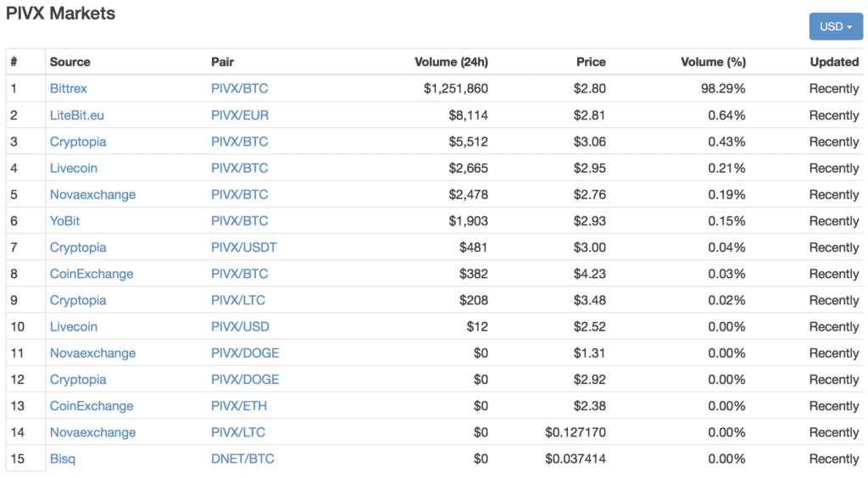Open the LiteBit.eu exchange link

77,115
